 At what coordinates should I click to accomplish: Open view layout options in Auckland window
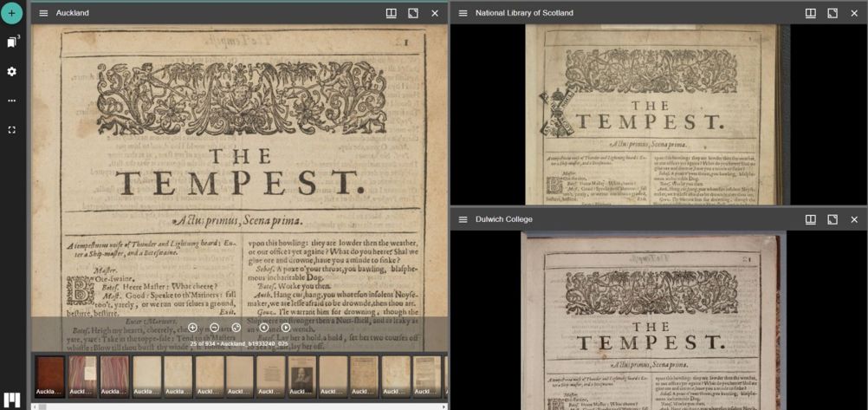[392, 13]
